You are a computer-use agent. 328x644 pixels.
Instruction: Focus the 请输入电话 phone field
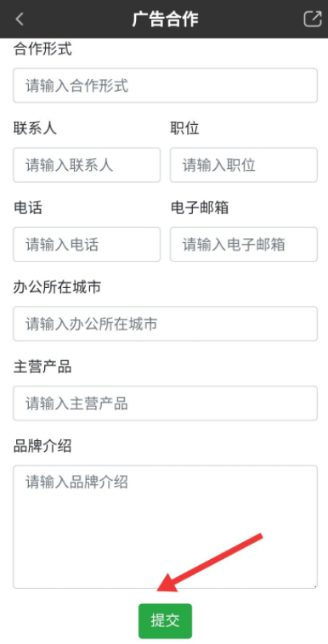click(87, 245)
